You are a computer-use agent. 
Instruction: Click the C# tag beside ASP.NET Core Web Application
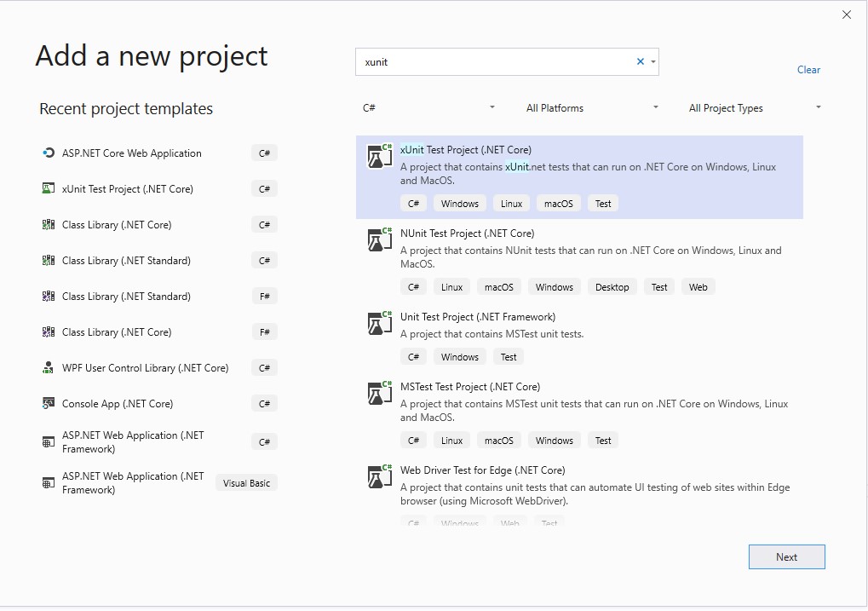click(x=265, y=153)
